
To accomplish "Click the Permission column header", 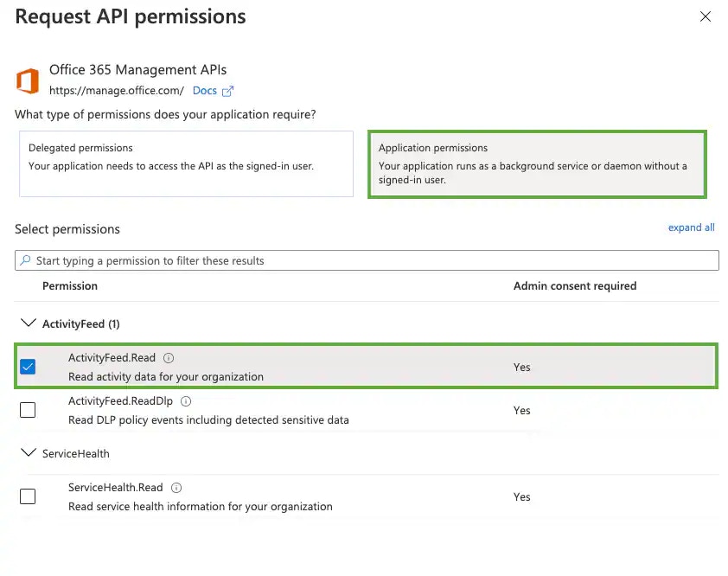I will point(70,285).
